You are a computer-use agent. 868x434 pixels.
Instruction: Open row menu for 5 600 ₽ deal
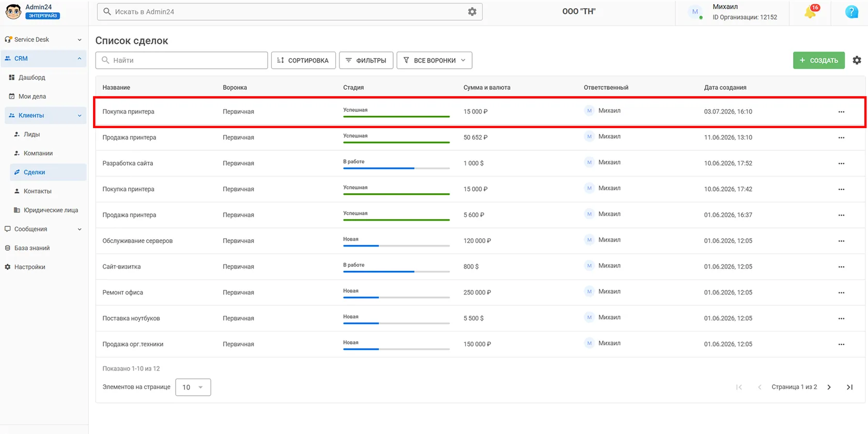[841, 215]
